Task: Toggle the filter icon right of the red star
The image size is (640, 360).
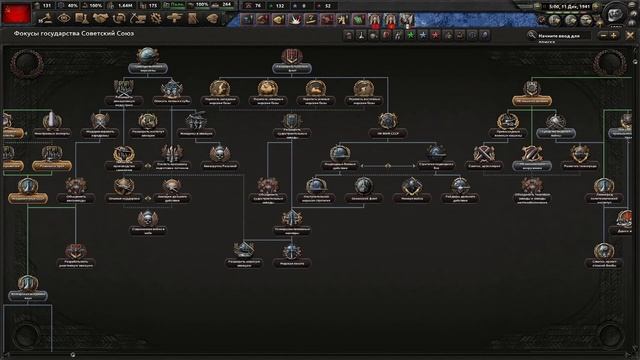Action: [x=448, y=36]
